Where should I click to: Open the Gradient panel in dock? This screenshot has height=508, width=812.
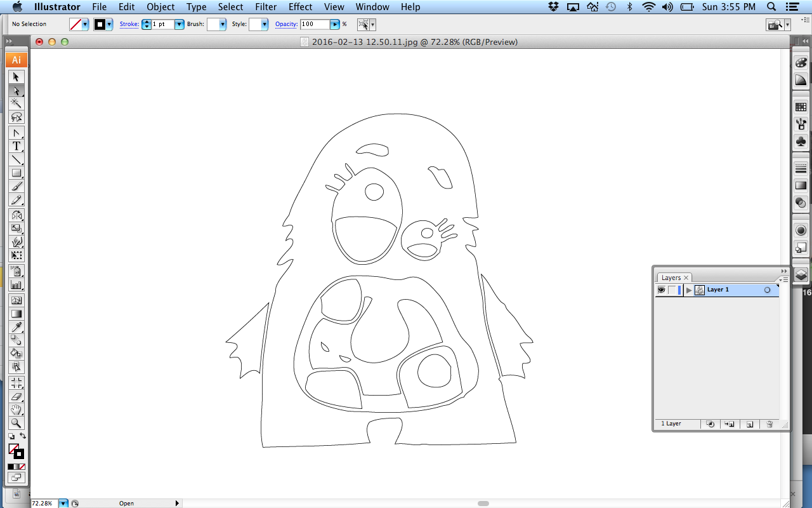point(801,185)
